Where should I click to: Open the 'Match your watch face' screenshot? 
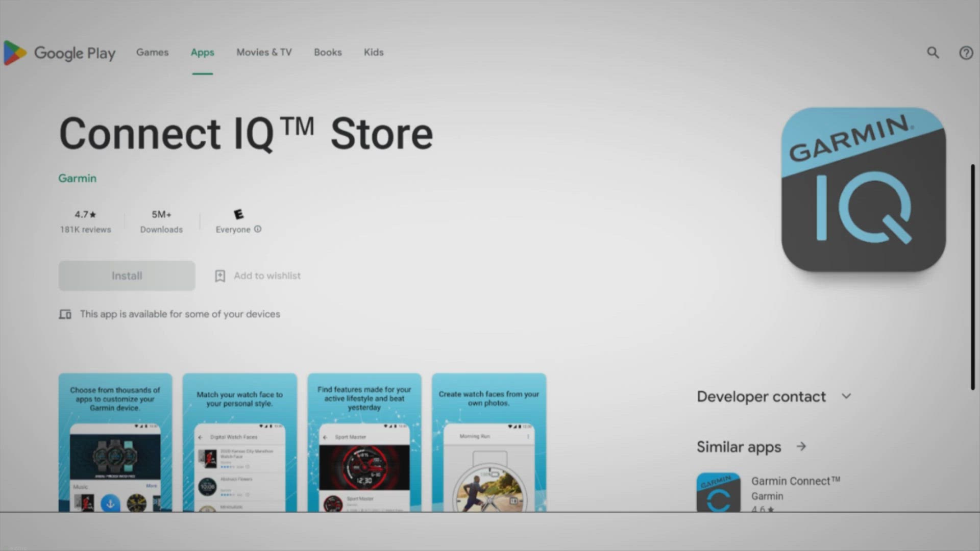tap(240, 442)
